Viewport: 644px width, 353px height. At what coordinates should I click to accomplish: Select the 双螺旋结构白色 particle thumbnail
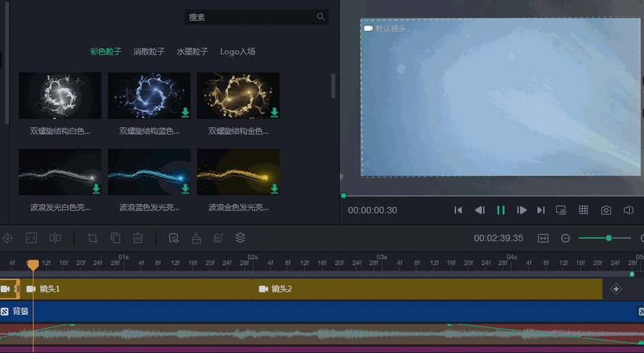pyautogui.click(x=60, y=96)
